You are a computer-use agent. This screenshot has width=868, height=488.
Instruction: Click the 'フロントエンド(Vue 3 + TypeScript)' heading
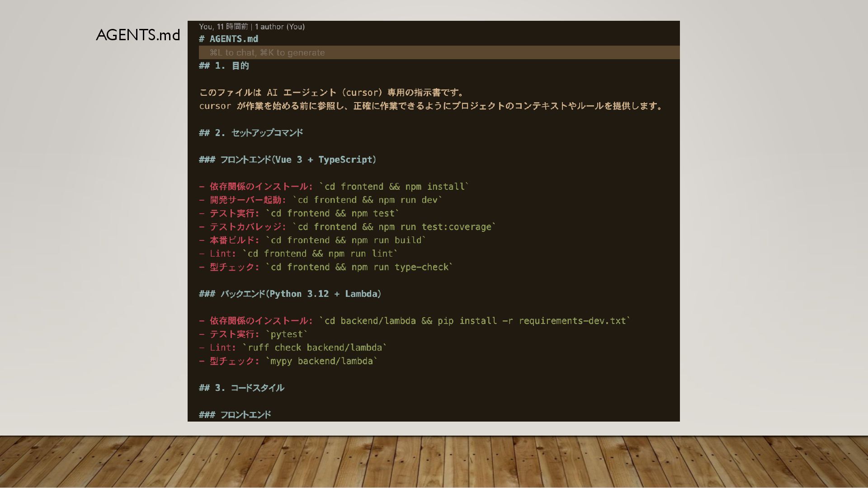(288, 160)
